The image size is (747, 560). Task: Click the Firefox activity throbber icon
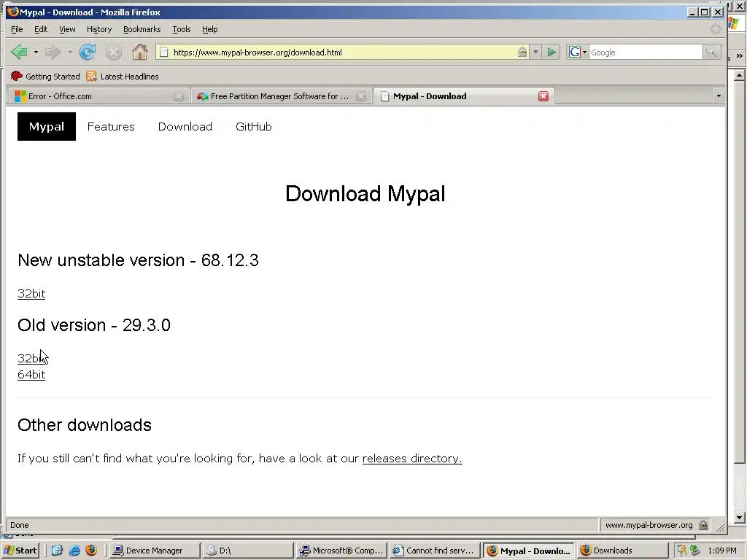(x=716, y=29)
